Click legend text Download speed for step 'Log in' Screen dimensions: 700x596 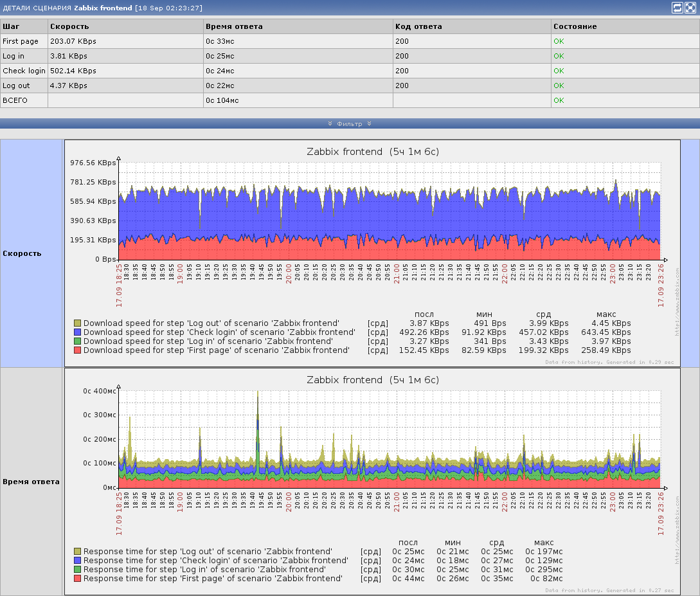point(208,341)
